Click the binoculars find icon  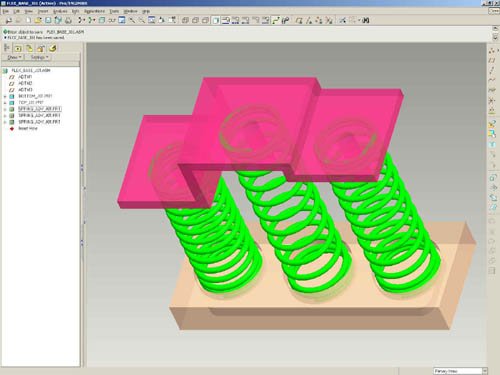(x=366, y=20)
